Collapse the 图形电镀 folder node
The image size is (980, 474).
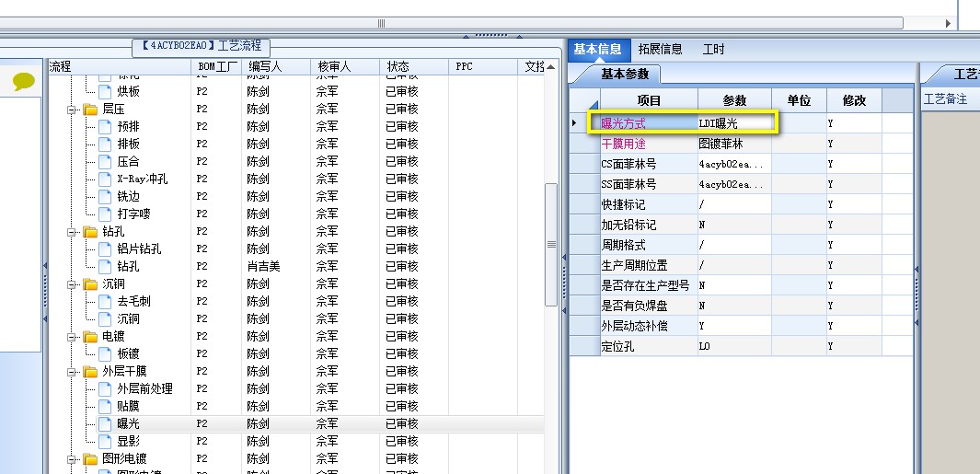click(73, 459)
